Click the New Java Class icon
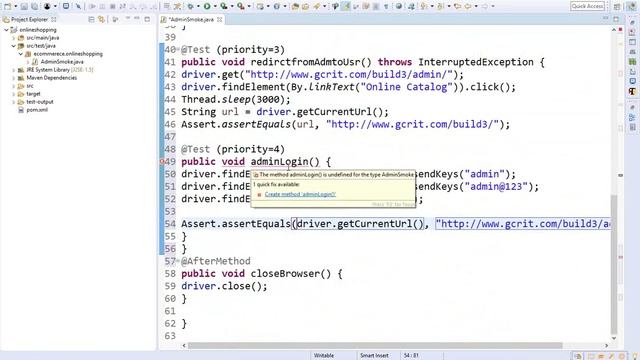 (277, 6)
